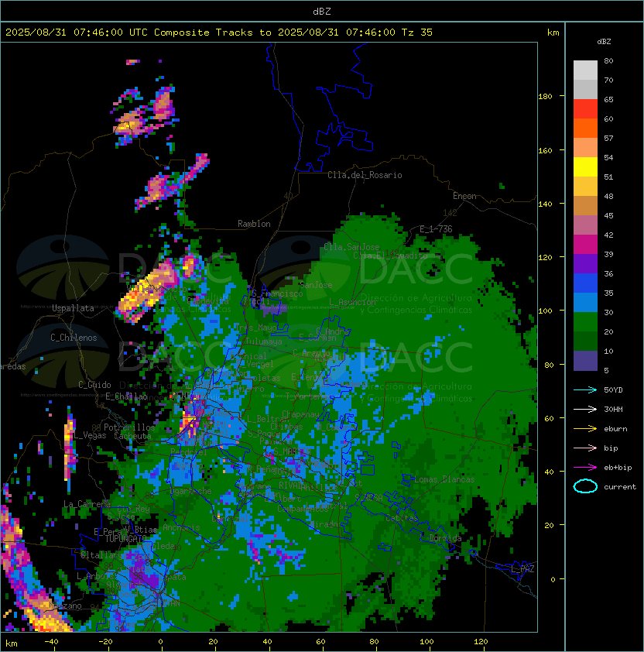
Task: Click the '80' value atop the dBZ scale
Action: tap(608, 60)
